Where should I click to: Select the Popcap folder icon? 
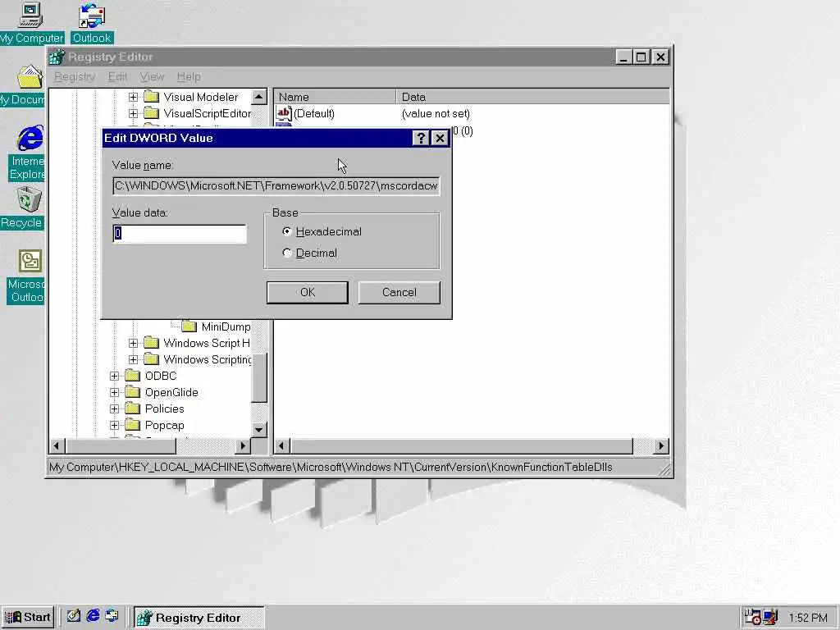(x=132, y=426)
